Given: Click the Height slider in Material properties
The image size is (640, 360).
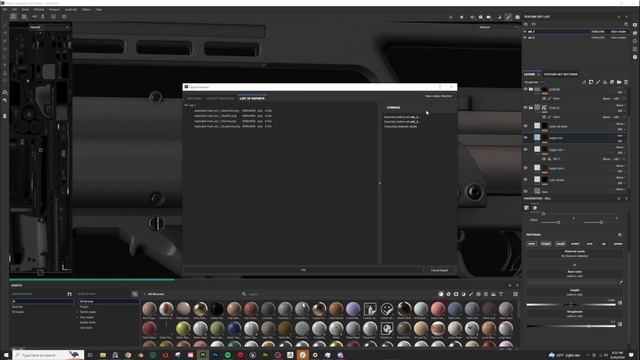Looking at the screenshot, I should [571, 304].
